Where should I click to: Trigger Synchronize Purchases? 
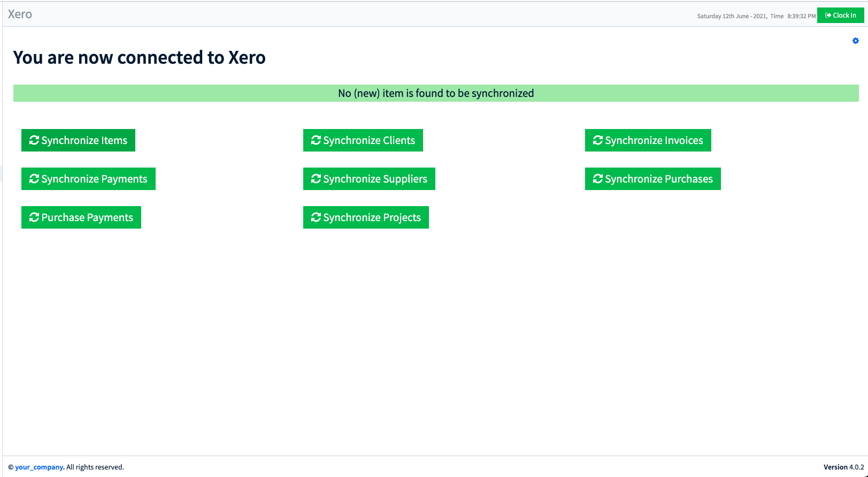pos(653,179)
